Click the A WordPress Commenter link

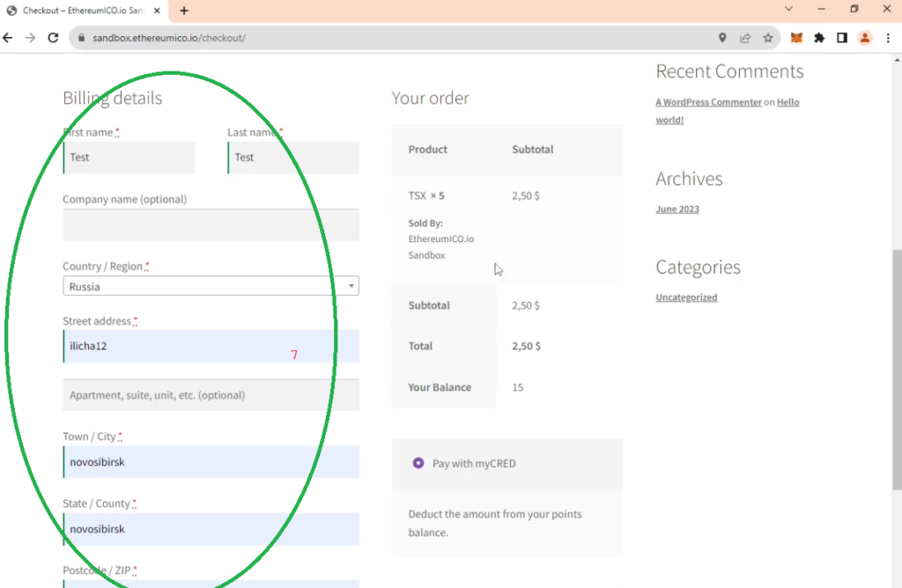tap(708, 102)
